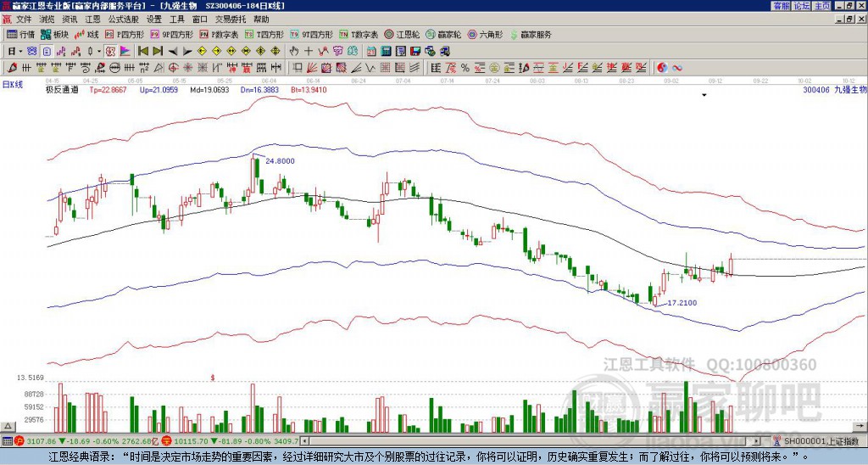
Task: Open the T数字表 tool
Action: tap(359, 34)
